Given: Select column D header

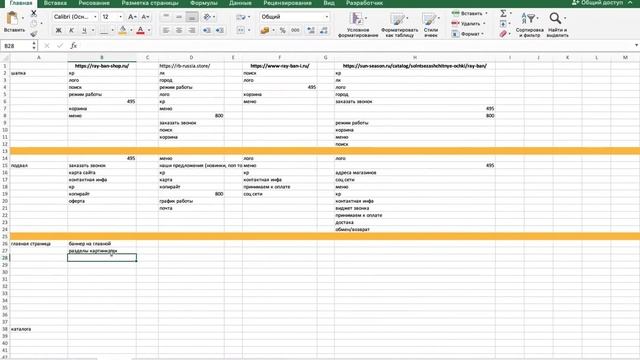Looking at the screenshot, I should click(x=191, y=58).
